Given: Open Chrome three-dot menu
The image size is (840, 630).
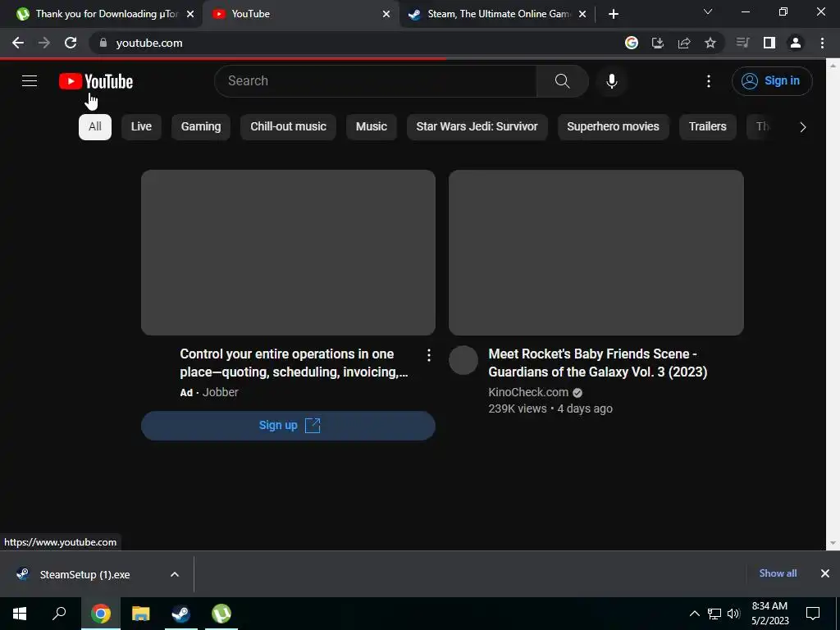Looking at the screenshot, I should (822, 43).
